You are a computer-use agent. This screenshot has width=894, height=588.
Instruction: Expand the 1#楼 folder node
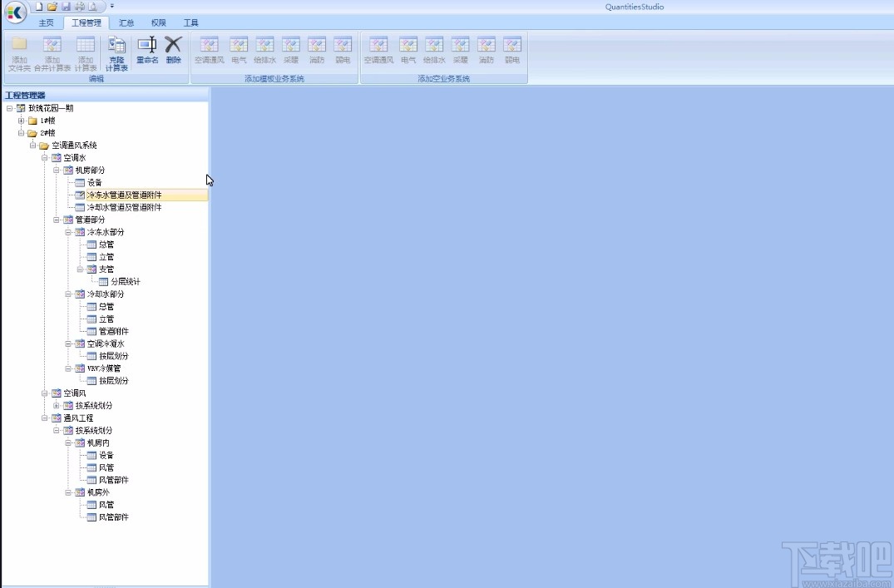click(21, 121)
